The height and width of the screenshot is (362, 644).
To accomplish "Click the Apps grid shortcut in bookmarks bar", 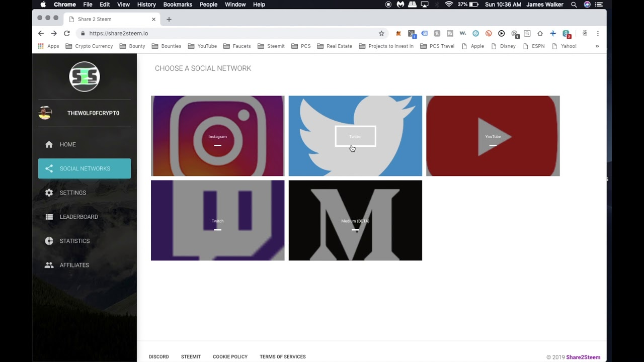I will [49, 46].
